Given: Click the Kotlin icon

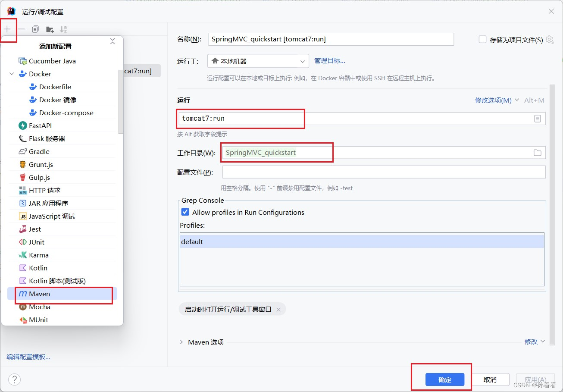Looking at the screenshot, I should tap(23, 268).
